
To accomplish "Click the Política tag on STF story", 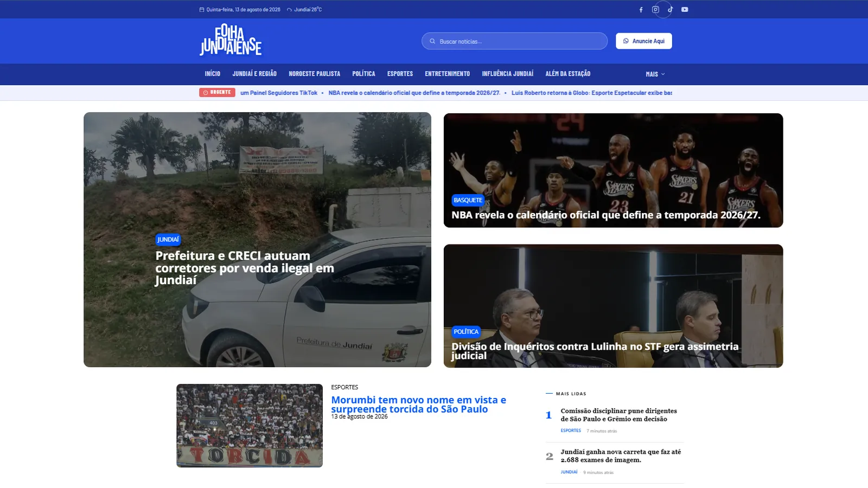I will (x=466, y=332).
